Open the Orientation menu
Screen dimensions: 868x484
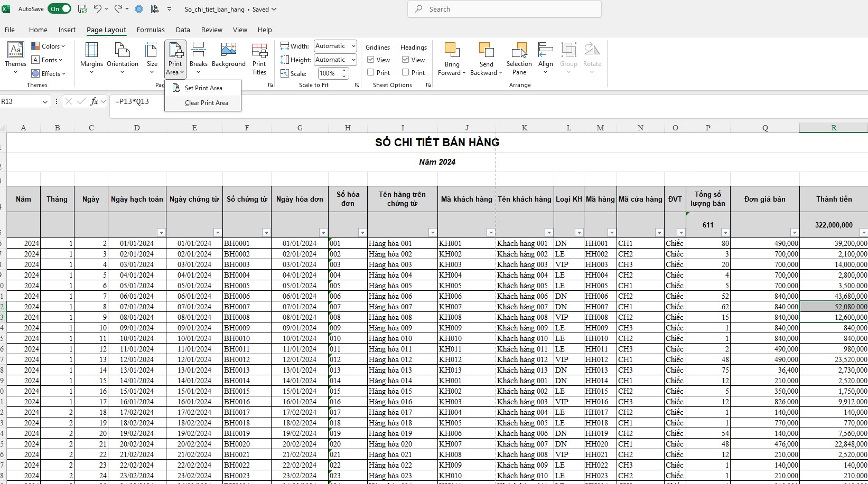pos(123,59)
